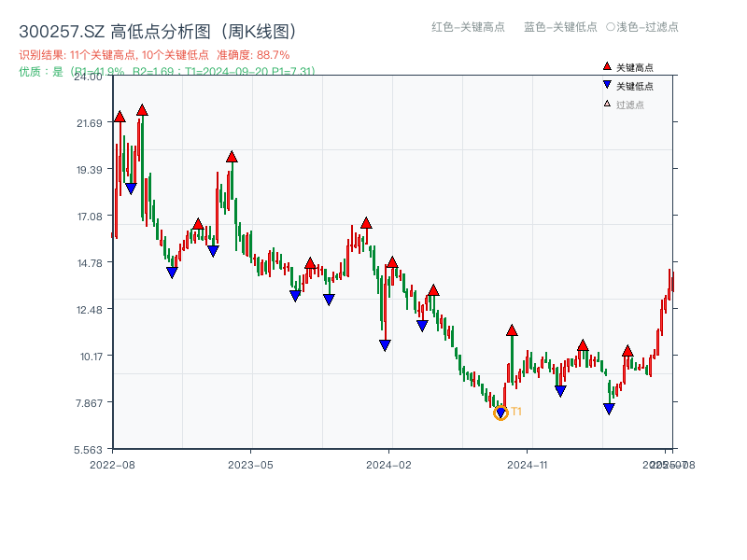The image size is (747, 560).
Task: Click the 17.08 y-axis label
Action: coord(90,217)
